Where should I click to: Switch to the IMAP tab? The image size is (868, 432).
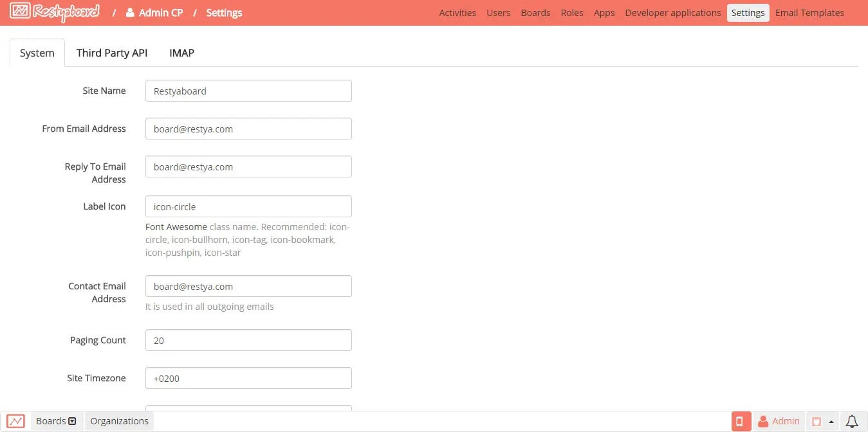click(181, 53)
